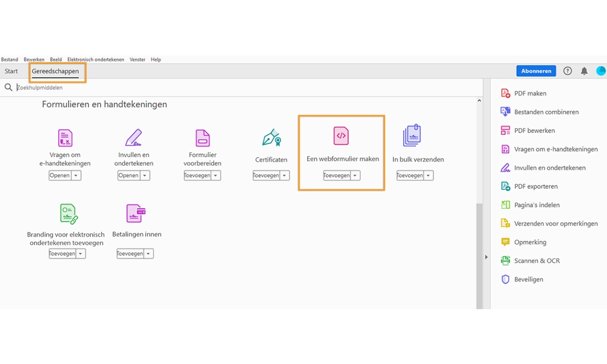Click the user profile avatar

click(x=601, y=71)
